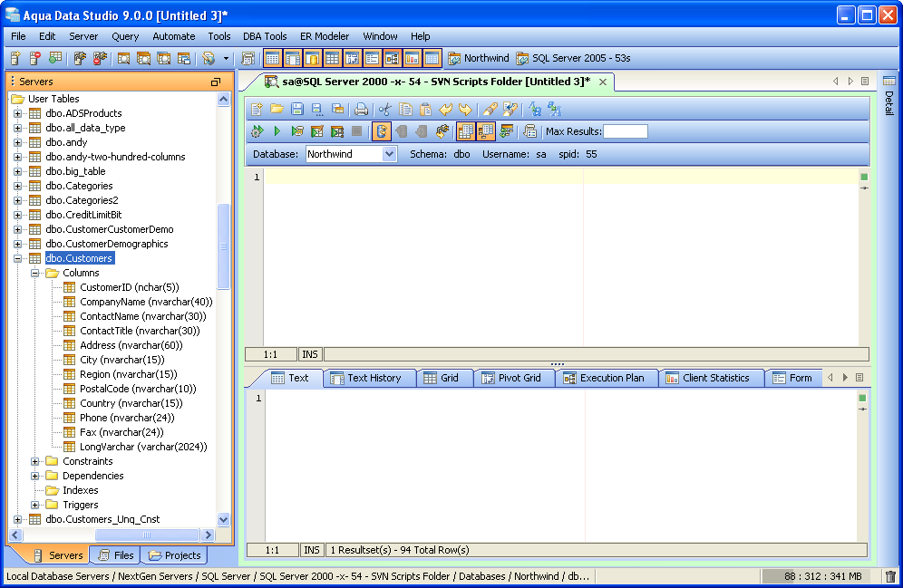Click the Save As icon in the editor toolbar
Image resolution: width=903 pixels, height=588 pixels.
tap(317, 109)
